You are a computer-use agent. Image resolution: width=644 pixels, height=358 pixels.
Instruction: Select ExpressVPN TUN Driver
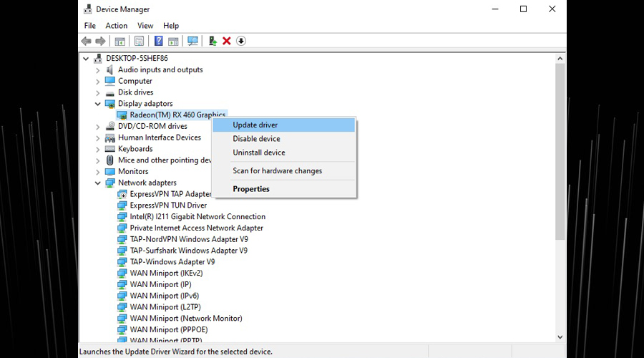coord(168,205)
